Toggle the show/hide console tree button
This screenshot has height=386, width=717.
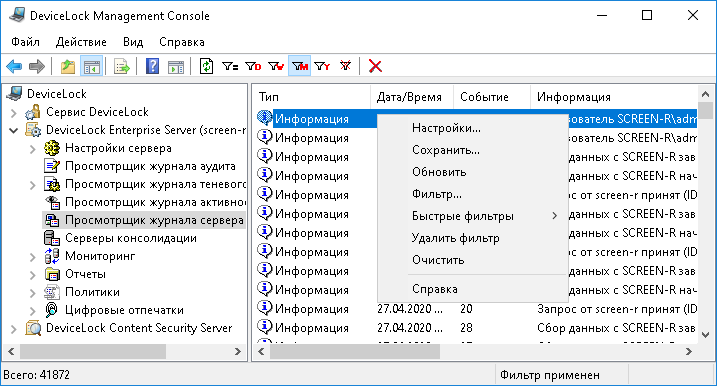tap(91, 66)
